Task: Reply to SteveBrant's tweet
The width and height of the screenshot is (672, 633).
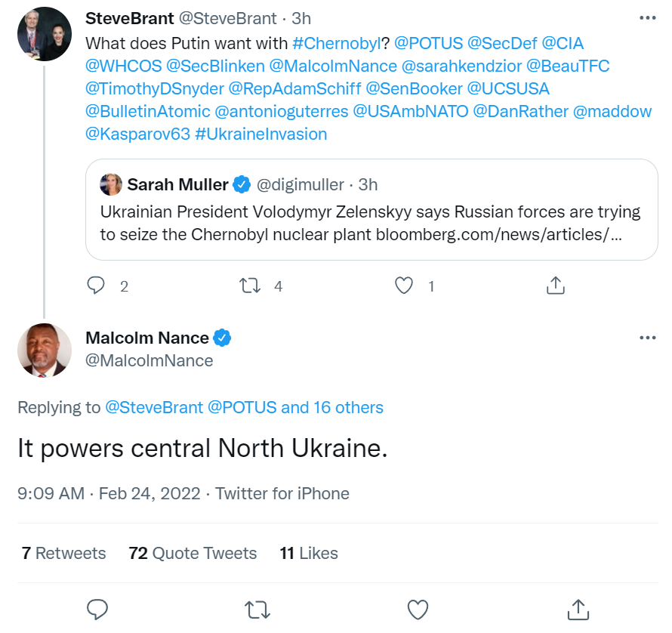Action: pos(96,286)
